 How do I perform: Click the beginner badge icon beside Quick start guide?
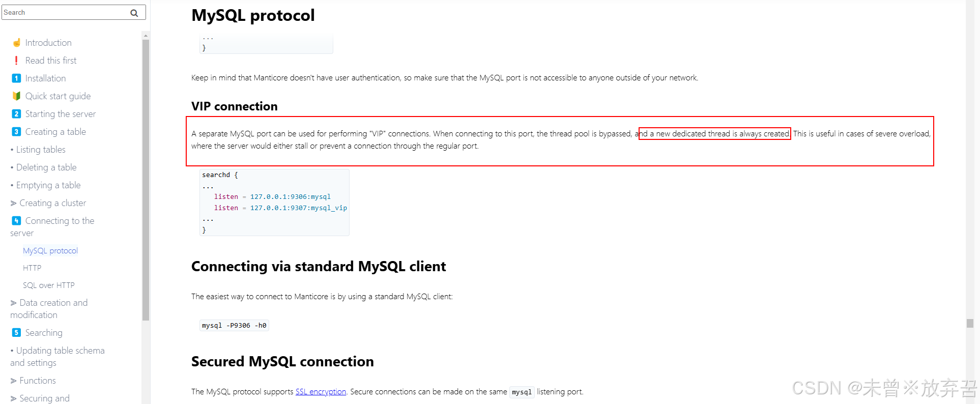[16, 96]
